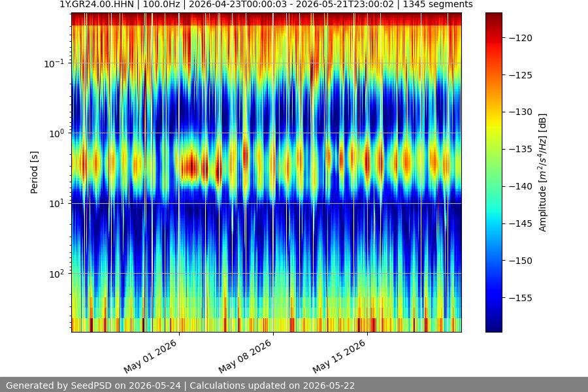Click the 'May 08 2026' date label
Viewport: 588px width, 392px height.
click(245, 356)
